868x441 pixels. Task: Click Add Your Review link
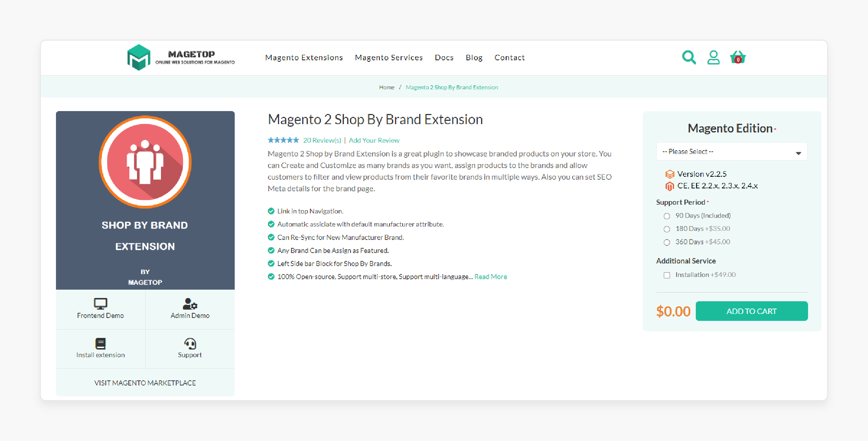[374, 140]
